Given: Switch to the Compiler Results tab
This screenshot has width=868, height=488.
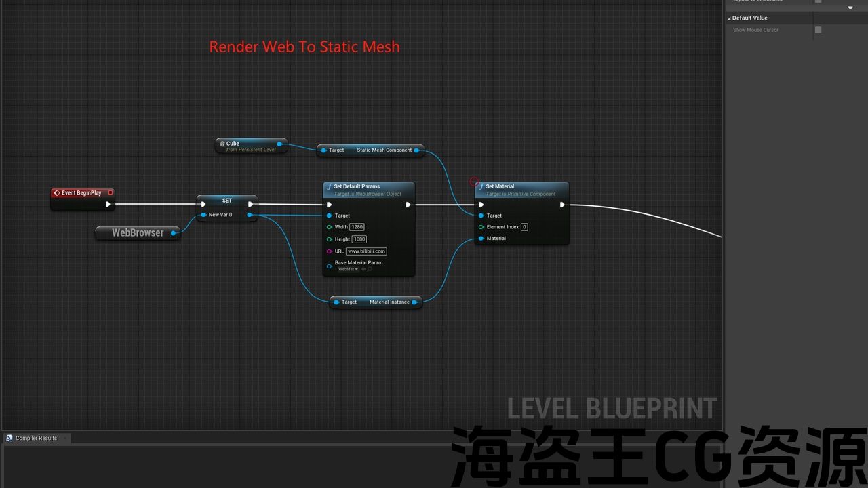Looking at the screenshot, I should [36, 439].
